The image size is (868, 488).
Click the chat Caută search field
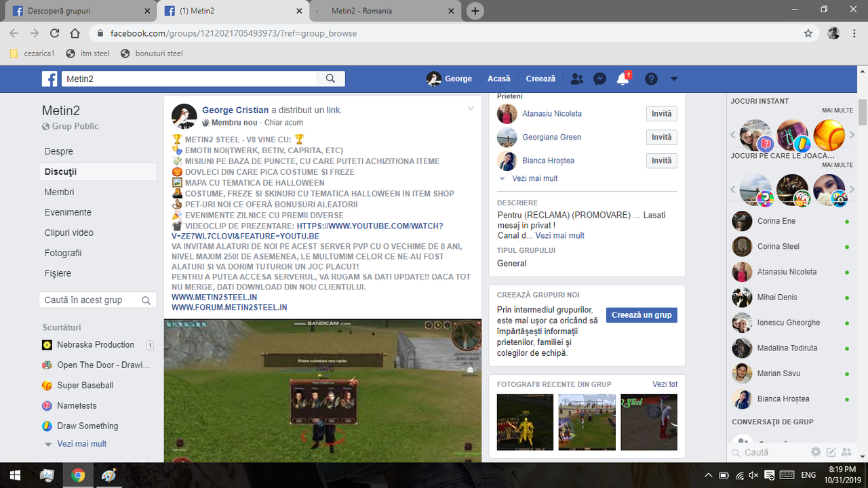(x=768, y=452)
